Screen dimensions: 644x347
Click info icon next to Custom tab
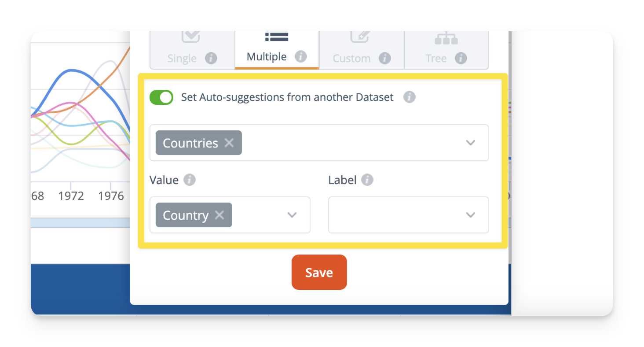point(385,58)
